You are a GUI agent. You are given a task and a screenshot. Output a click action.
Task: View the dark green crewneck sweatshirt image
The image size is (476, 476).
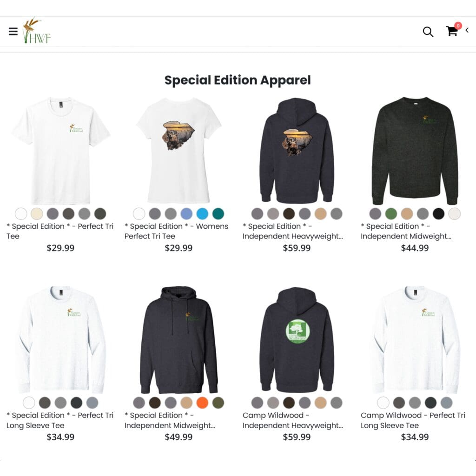pos(415,151)
